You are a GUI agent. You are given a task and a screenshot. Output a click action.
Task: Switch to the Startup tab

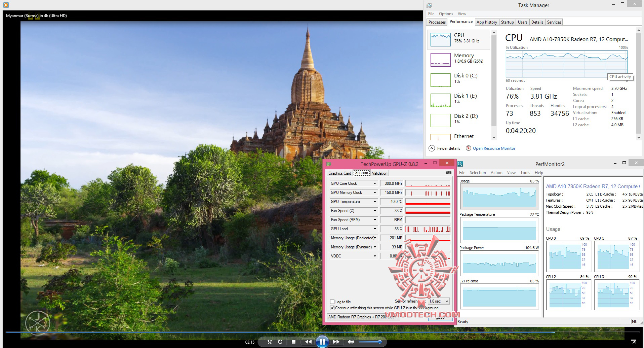[507, 22]
